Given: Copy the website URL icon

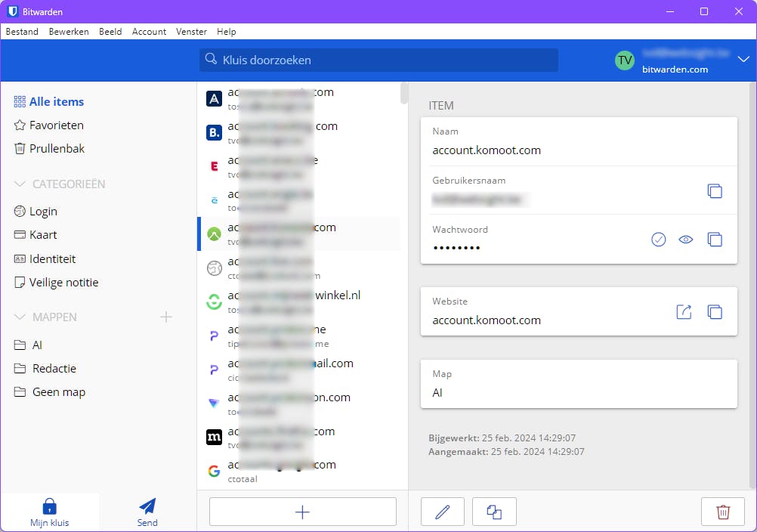Looking at the screenshot, I should 715,312.
